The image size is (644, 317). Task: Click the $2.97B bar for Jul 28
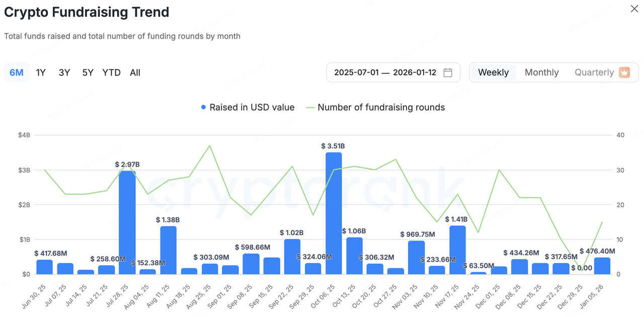(x=127, y=223)
